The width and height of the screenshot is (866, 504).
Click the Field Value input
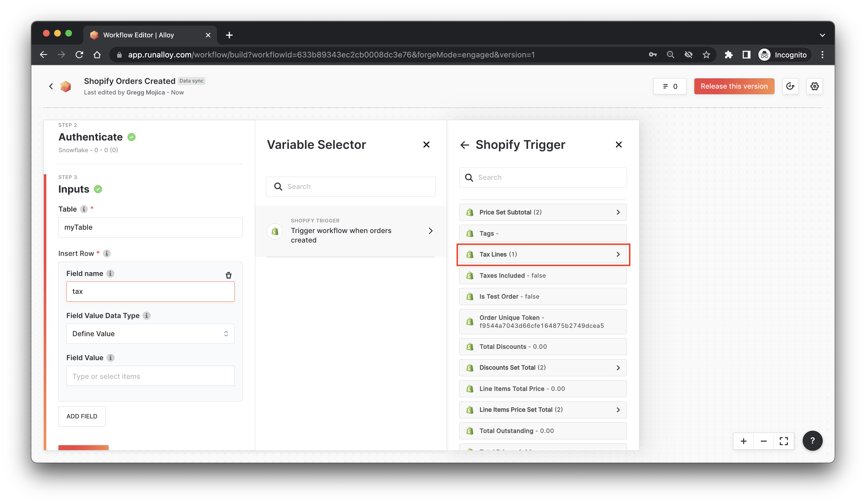coord(150,376)
